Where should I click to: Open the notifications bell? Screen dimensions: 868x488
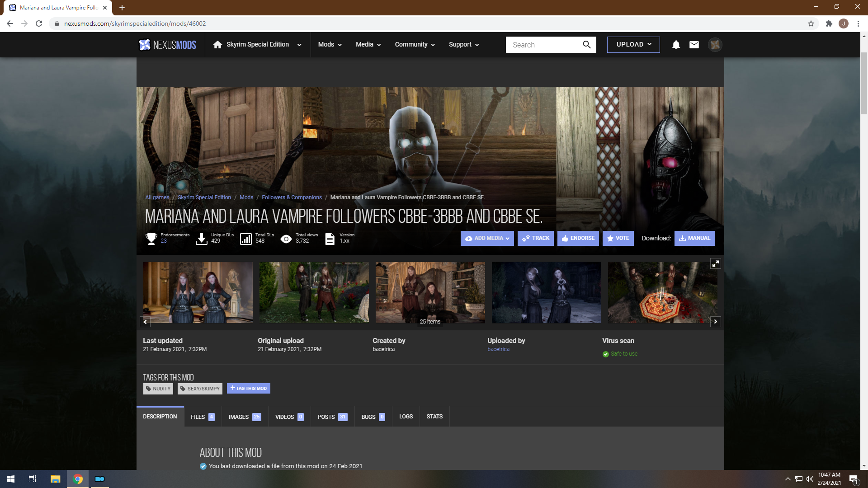click(676, 45)
